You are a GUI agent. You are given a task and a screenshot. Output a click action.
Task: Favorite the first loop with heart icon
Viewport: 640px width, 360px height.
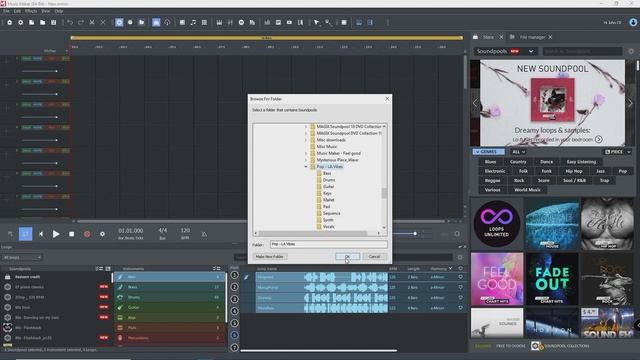460,277
